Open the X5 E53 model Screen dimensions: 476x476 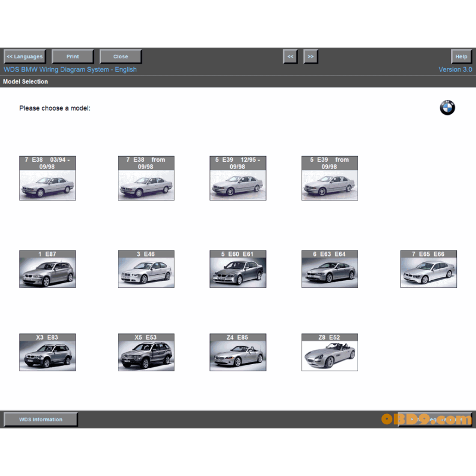146,352
